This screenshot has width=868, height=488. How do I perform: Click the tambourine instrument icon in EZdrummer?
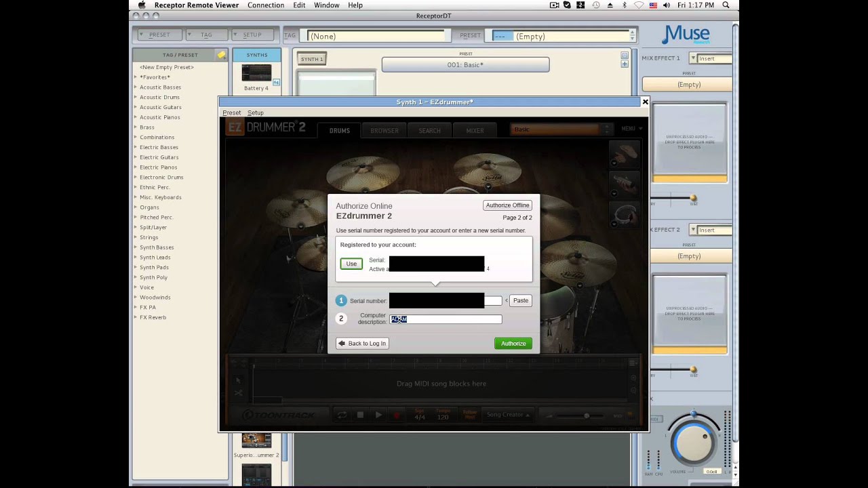(x=625, y=215)
